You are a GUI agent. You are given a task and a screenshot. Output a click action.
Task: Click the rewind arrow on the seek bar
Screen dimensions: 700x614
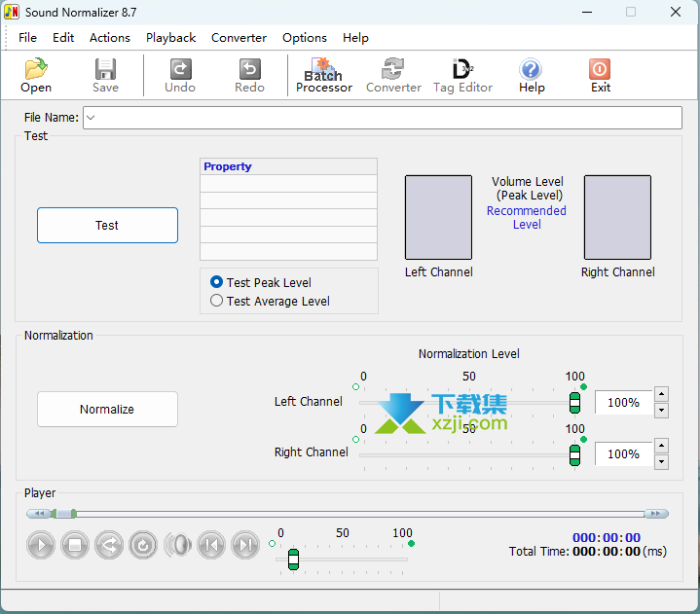click(39, 514)
